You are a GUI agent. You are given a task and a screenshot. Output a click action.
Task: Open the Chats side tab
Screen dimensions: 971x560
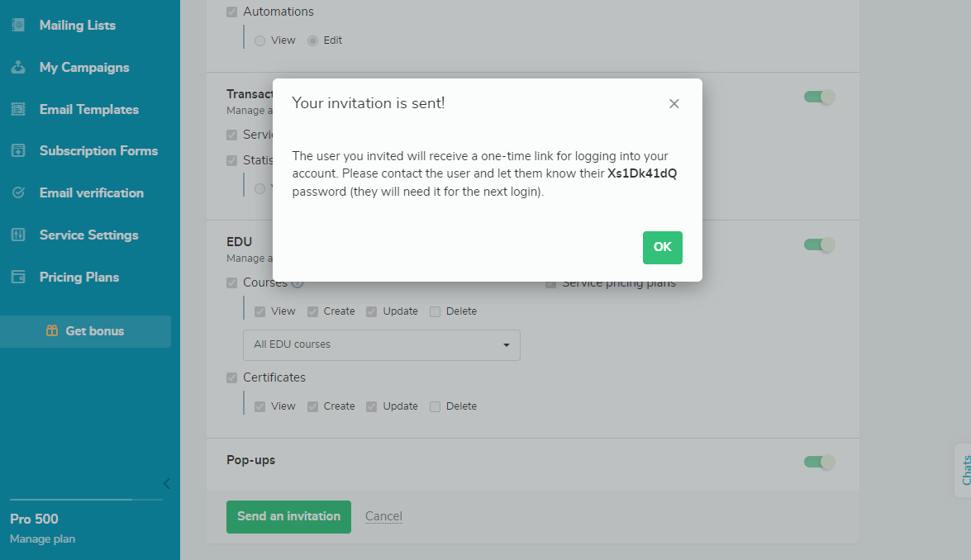[x=964, y=470]
